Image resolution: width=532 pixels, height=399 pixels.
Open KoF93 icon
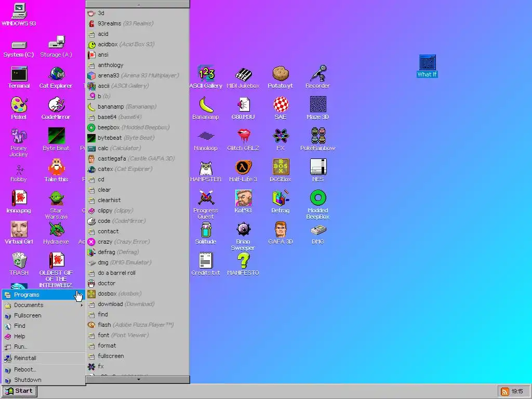point(243,202)
